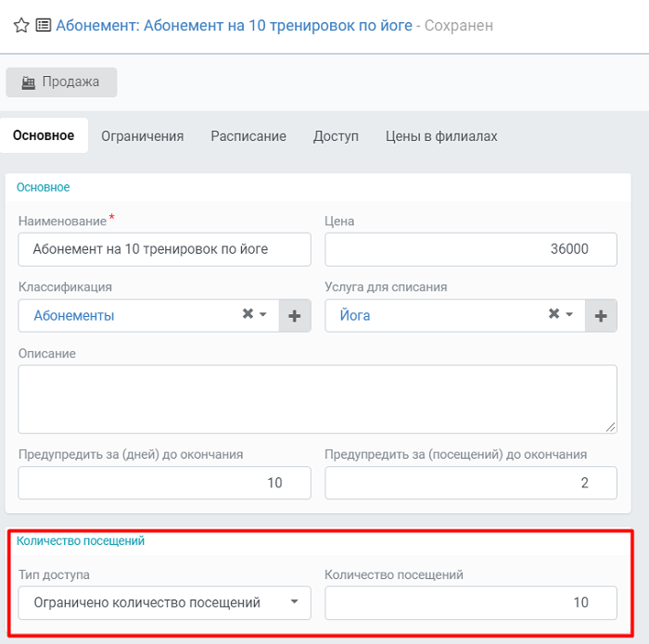Open the Ограничения tab

(143, 136)
